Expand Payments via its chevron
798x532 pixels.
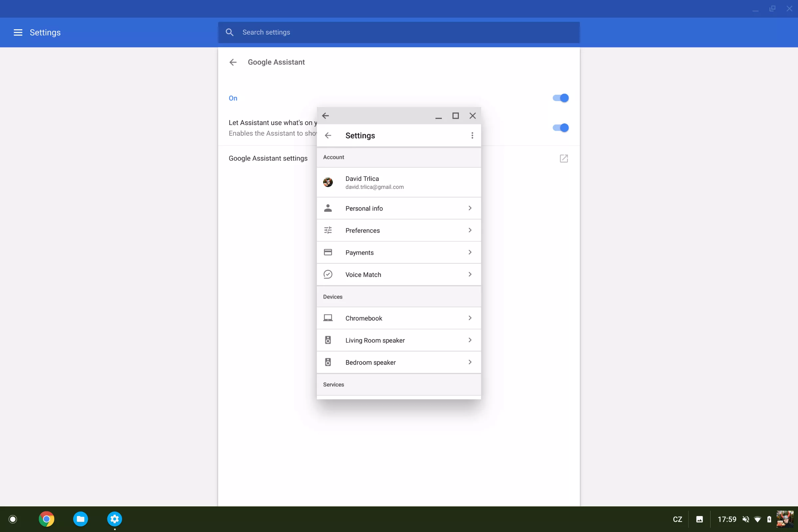469,252
